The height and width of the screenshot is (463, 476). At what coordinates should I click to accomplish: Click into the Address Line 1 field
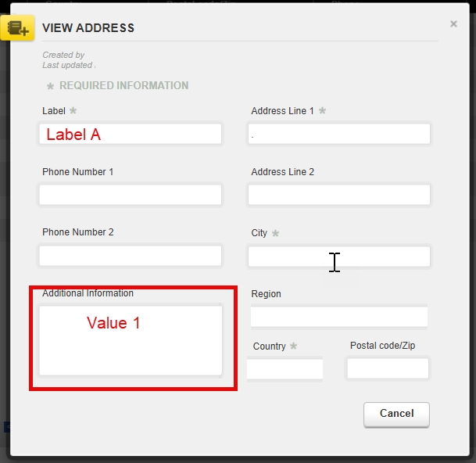339,134
